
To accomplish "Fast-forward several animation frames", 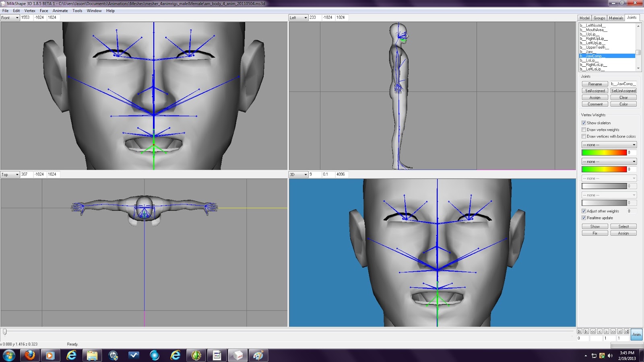I will point(613,331).
